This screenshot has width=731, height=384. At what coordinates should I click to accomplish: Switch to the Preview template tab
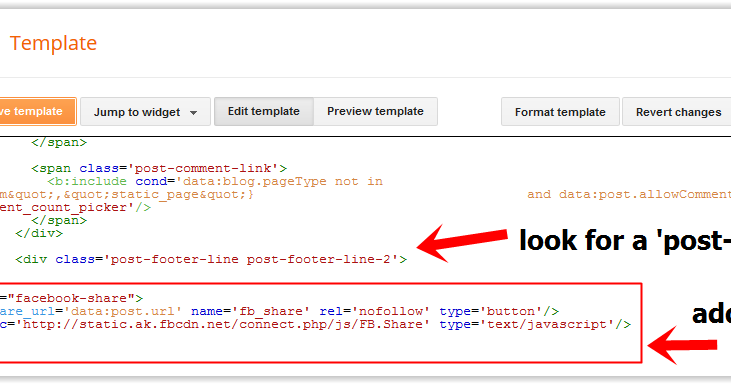point(375,111)
